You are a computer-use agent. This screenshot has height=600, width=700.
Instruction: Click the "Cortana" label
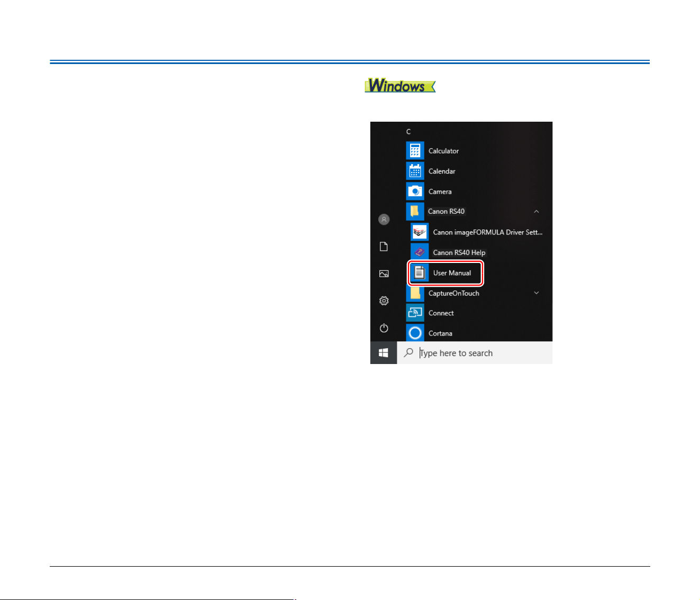tap(440, 333)
